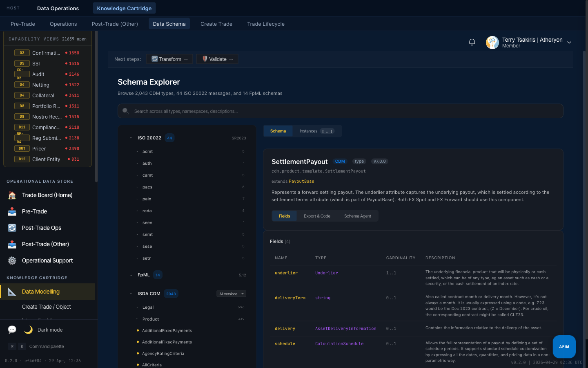Open Trade Board (Home) house icon
Viewport: 588px width, 368px height.
tap(12, 195)
